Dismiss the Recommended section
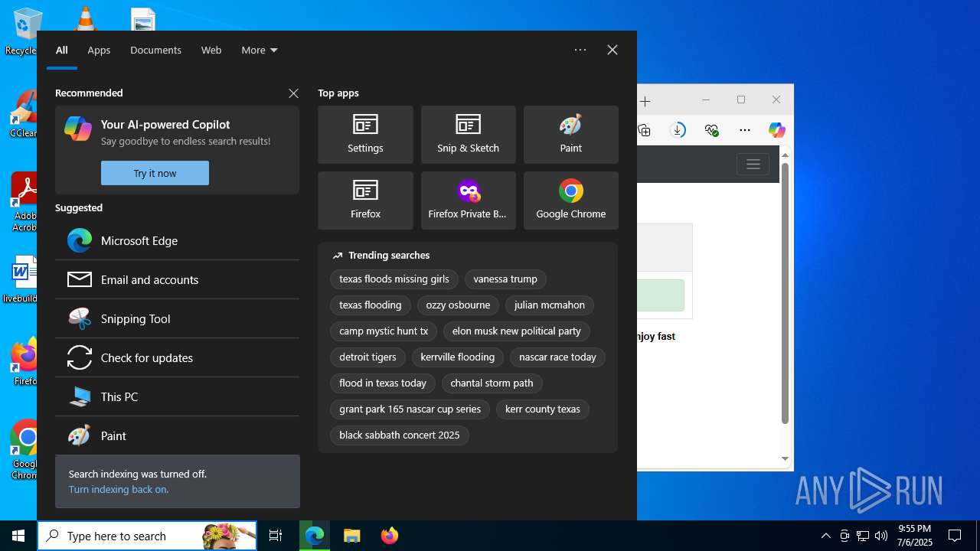Image resolution: width=980 pixels, height=551 pixels. tap(293, 93)
